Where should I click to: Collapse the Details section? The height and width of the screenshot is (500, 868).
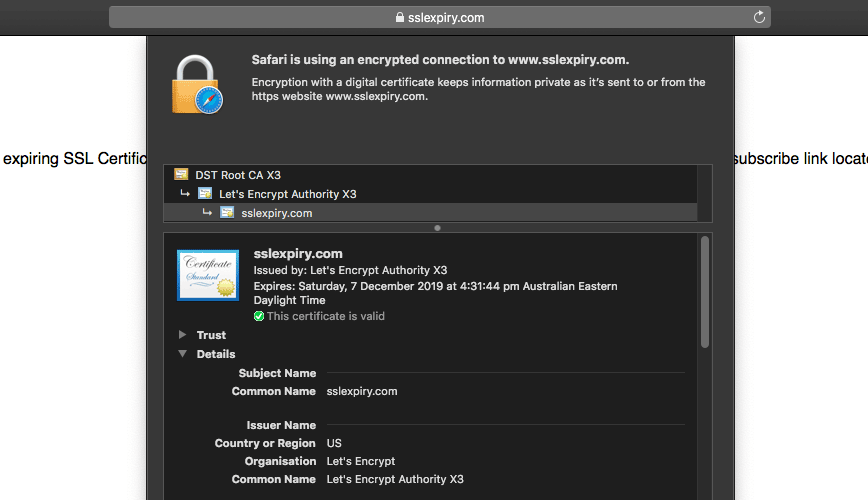pos(182,354)
